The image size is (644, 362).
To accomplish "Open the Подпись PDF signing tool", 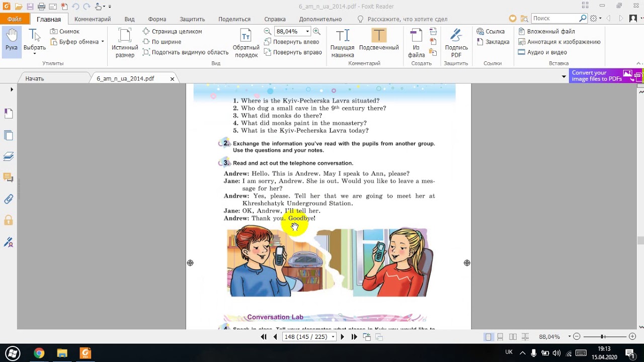I will pos(456,42).
